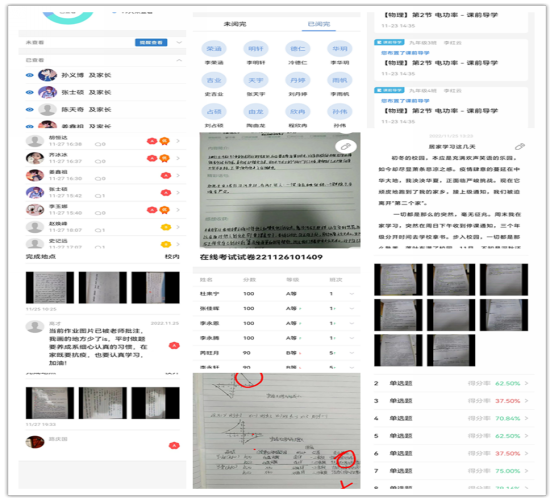Click the blue 提醒查看 button
Screen dimensions: 554x502
151,42
